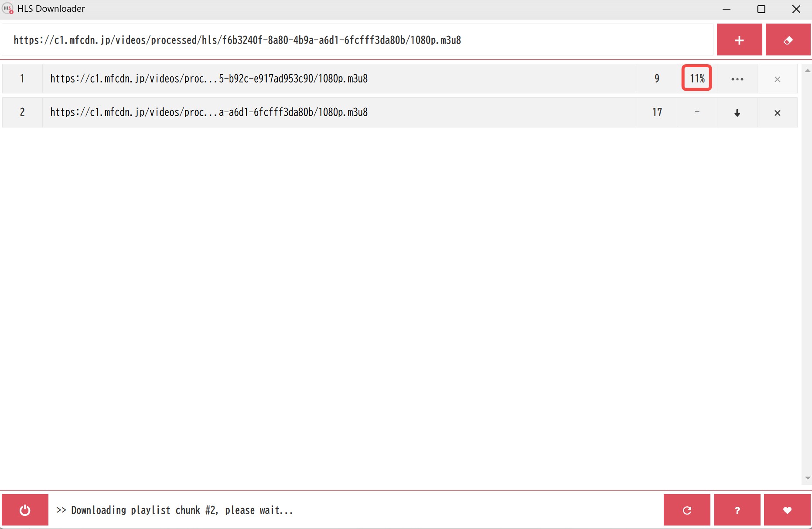Click the m3u8 URL input field
Viewport: 812px width, 529px height.
point(357,40)
